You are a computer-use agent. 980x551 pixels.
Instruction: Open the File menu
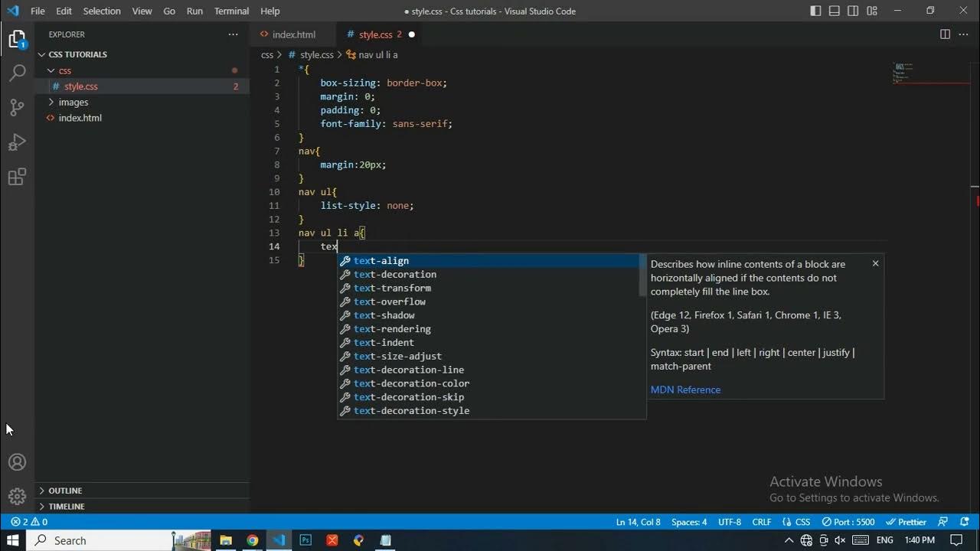coord(38,11)
